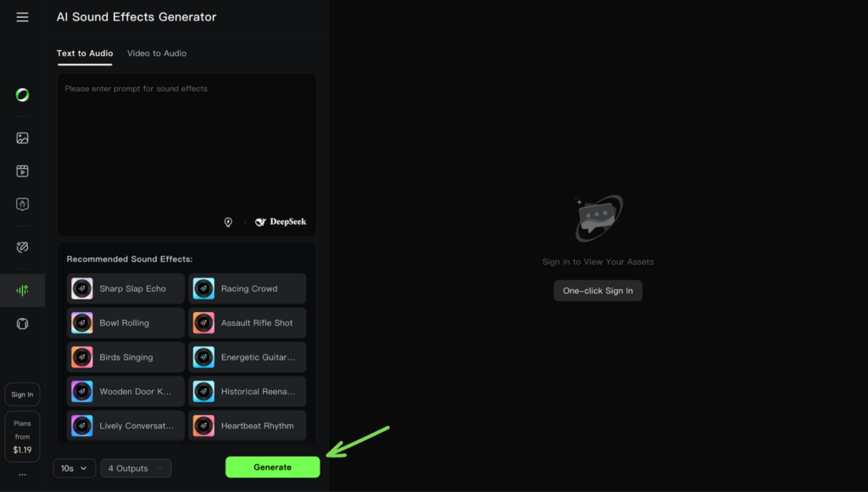The width and height of the screenshot is (868, 492).
Task: Click the Racing Crowd effect thumbnail
Action: 203,288
